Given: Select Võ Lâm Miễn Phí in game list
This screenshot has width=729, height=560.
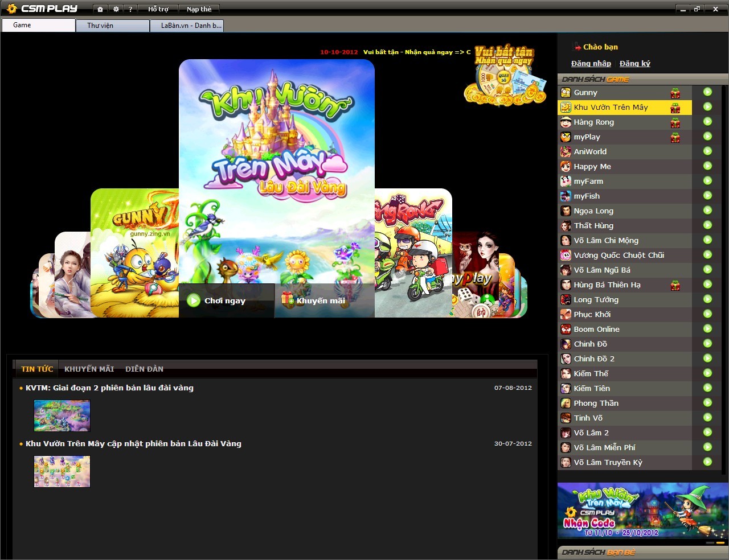Looking at the screenshot, I should [625, 448].
